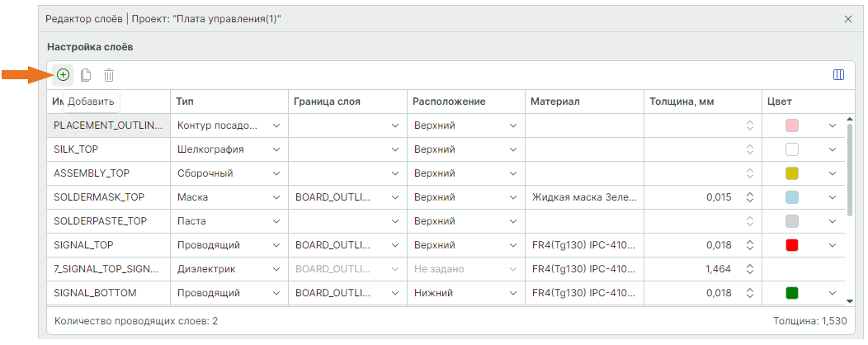This screenshot has width=868, height=345.
Task: Click thickness stepper of the dielectric layer
Action: pos(749,269)
